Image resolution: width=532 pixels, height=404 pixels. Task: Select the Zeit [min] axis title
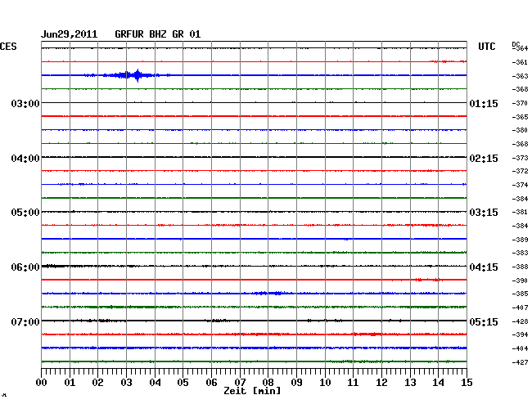pyautogui.click(x=252, y=391)
